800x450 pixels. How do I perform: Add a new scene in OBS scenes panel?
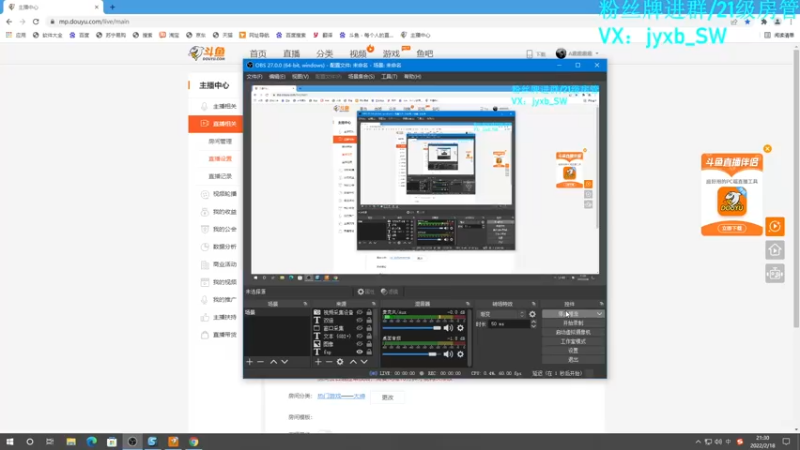pos(249,362)
